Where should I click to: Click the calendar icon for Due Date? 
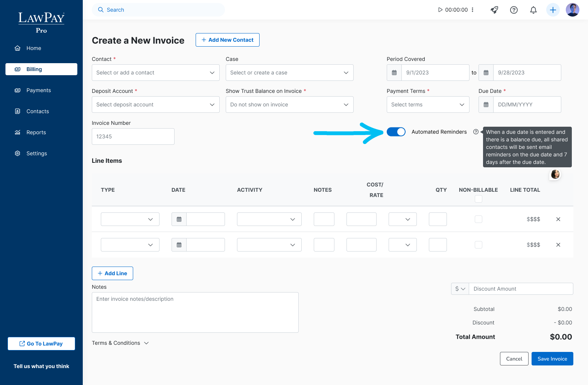[x=486, y=104]
